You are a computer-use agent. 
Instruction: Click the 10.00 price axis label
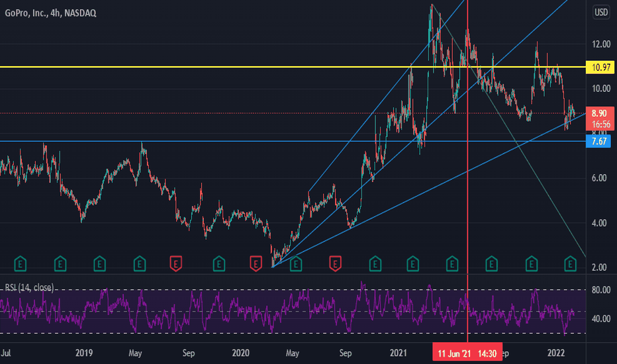click(601, 89)
